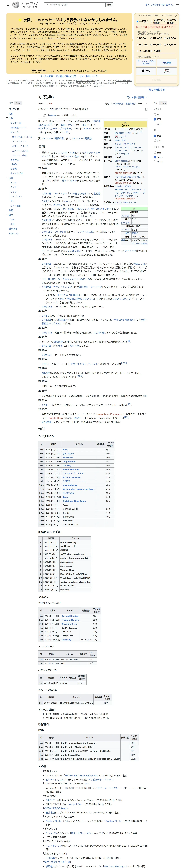The height and width of the screenshot is (868, 186).
Task: Click the disambiguation note icon
Action: tap(45, 115)
